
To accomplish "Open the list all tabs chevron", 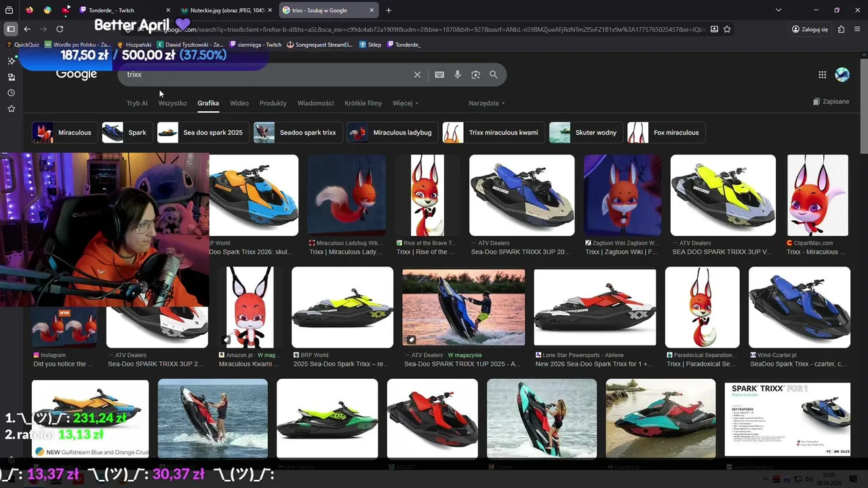I will pos(778,10).
